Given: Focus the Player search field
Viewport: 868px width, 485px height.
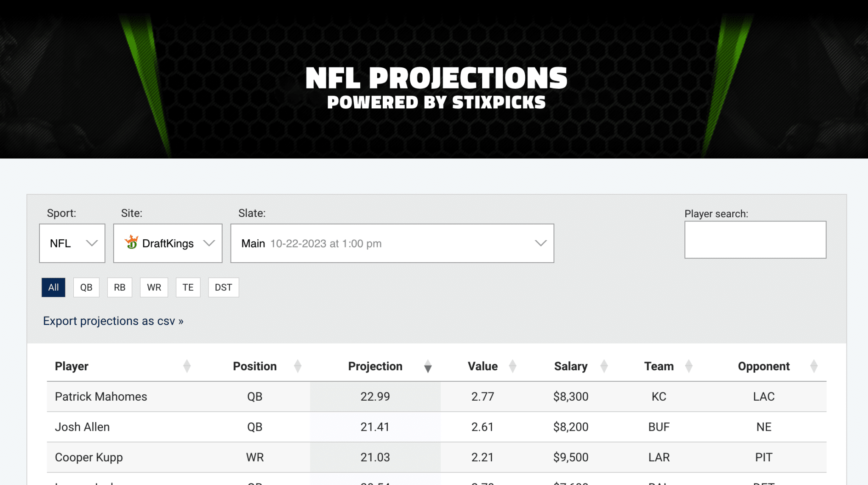Looking at the screenshot, I should 755,240.
